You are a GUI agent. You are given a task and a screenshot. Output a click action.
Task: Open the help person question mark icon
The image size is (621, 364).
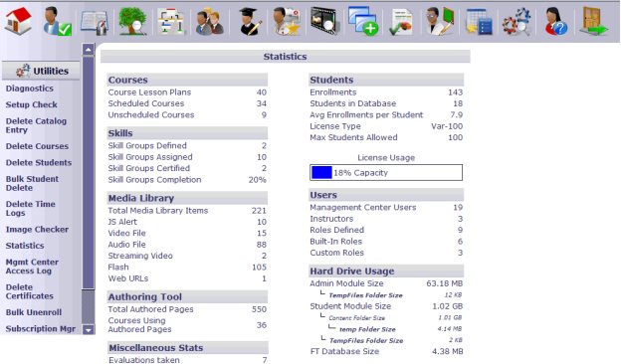[x=555, y=21]
